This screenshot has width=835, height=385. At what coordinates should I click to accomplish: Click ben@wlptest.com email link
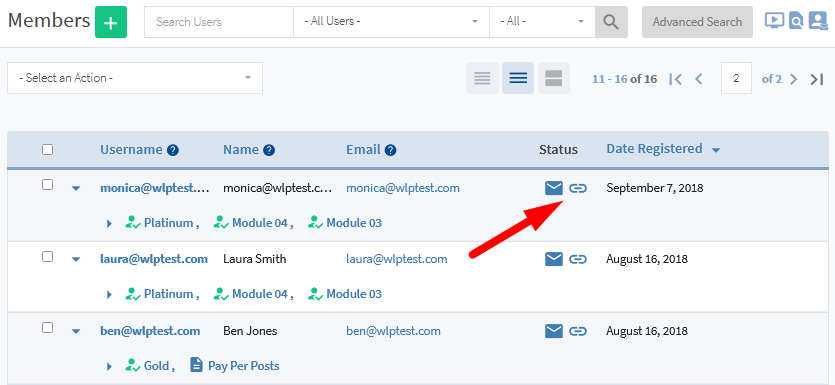(394, 331)
